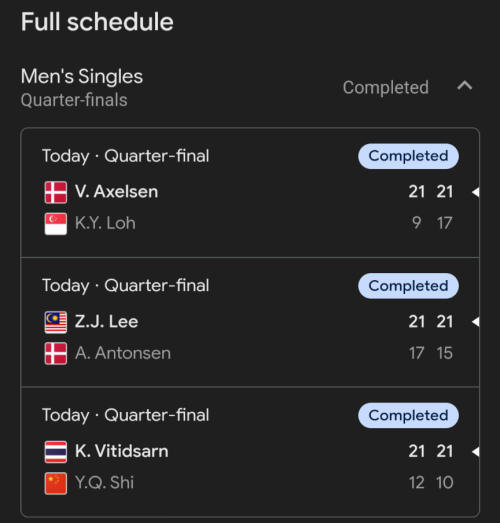The height and width of the screenshot is (523, 500).
Task: Click winner arrow beside Z.J. Lee's score
Action: [476, 322]
